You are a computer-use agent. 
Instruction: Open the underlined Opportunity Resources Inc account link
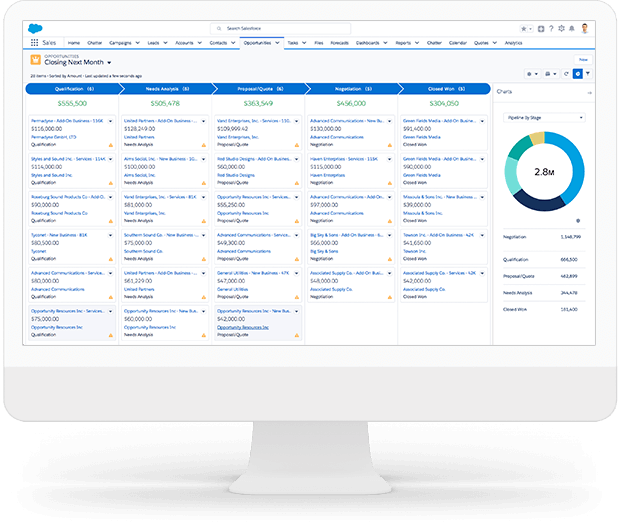(243, 327)
